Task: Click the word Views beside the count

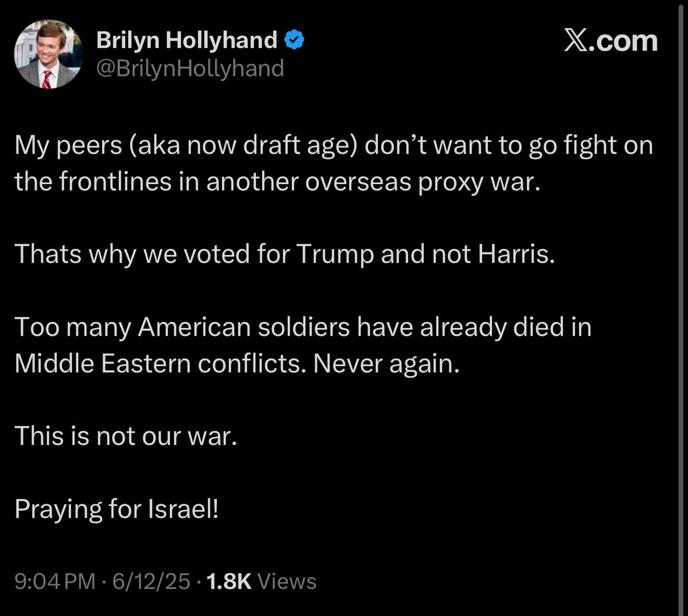Action: click(287, 581)
